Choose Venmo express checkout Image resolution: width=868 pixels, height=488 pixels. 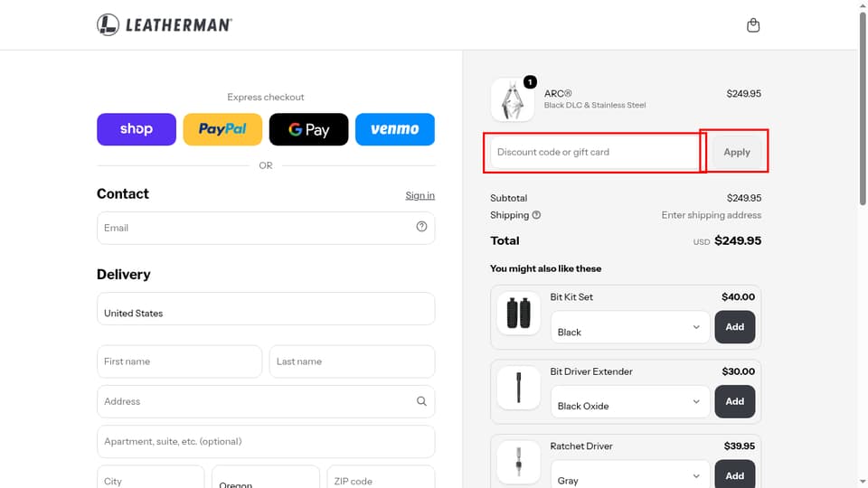click(395, 129)
